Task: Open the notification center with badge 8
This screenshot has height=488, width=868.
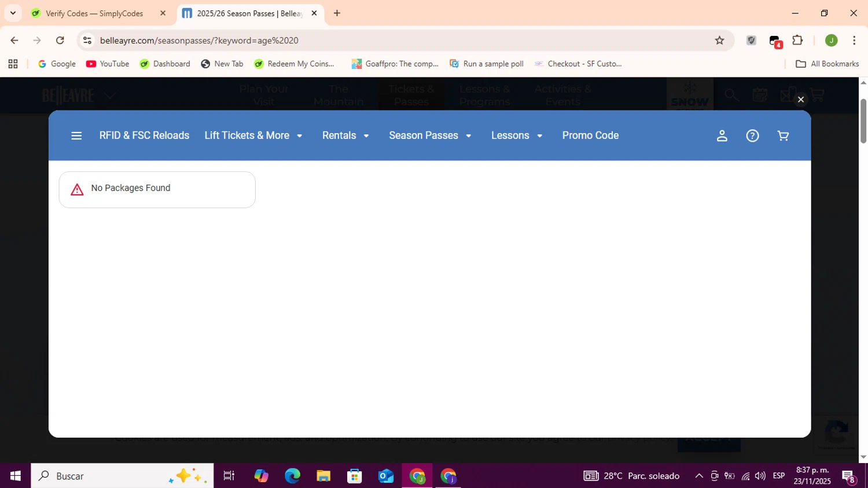Action: pos(849,476)
